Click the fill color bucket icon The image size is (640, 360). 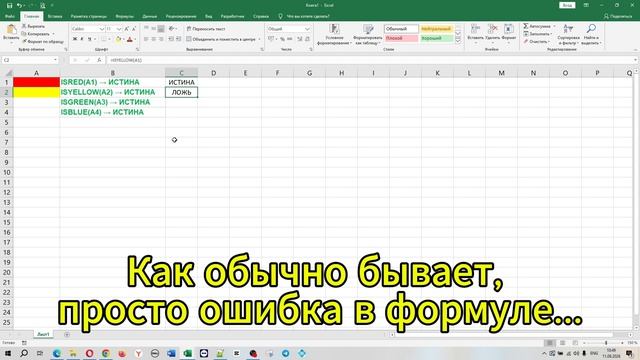[x=118, y=39]
